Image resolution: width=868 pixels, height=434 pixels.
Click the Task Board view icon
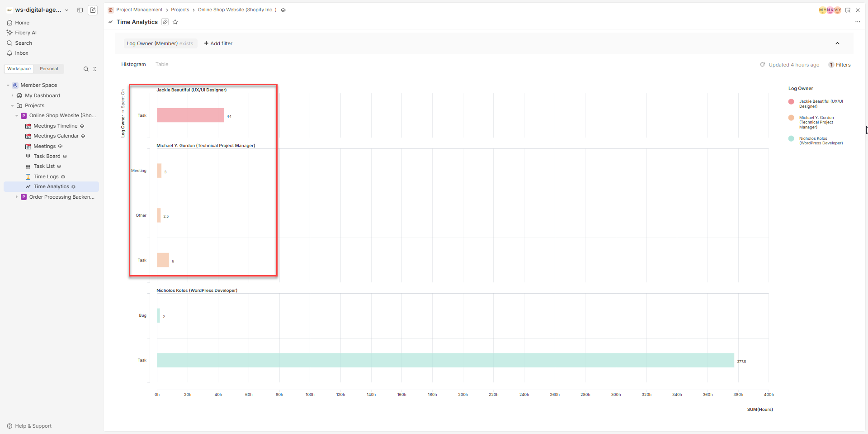coord(28,156)
